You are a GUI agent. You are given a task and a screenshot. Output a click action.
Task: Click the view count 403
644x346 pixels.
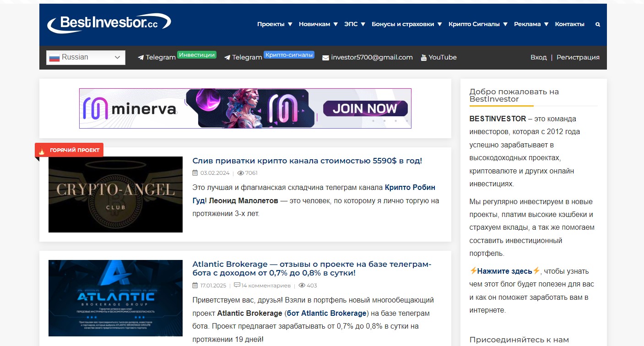click(312, 286)
